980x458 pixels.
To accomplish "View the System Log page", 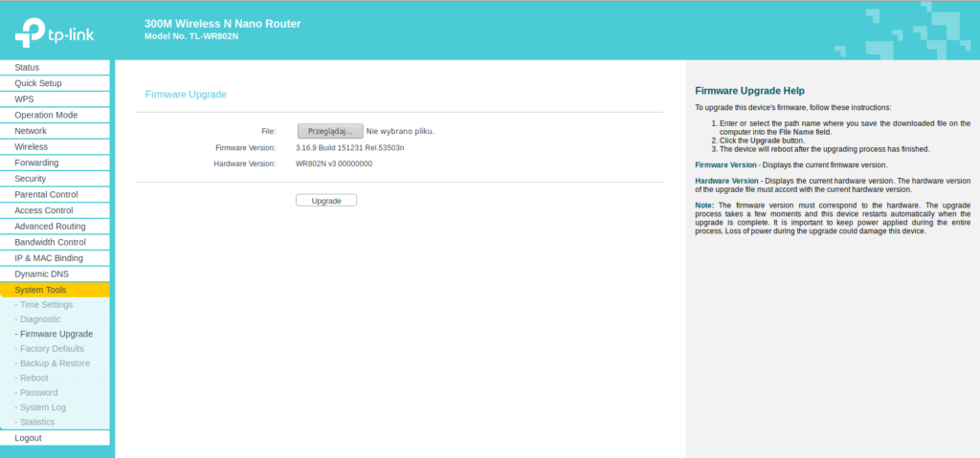I will point(42,407).
